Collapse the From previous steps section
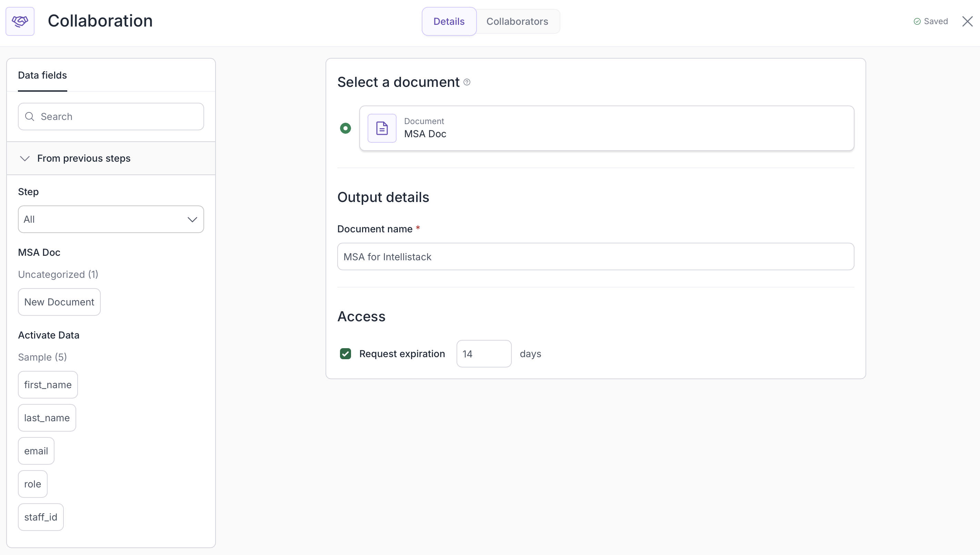Image resolution: width=980 pixels, height=555 pixels. tap(25, 159)
